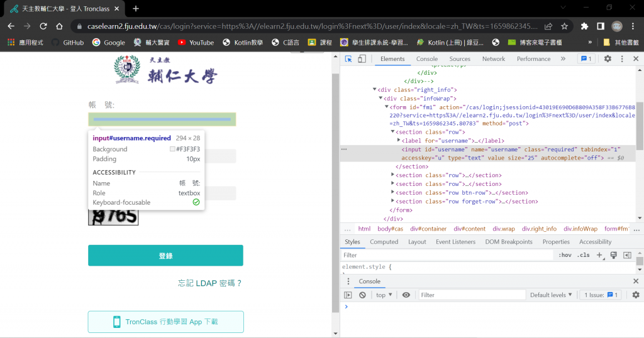Click the teal 登錄 login button

point(165,256)
